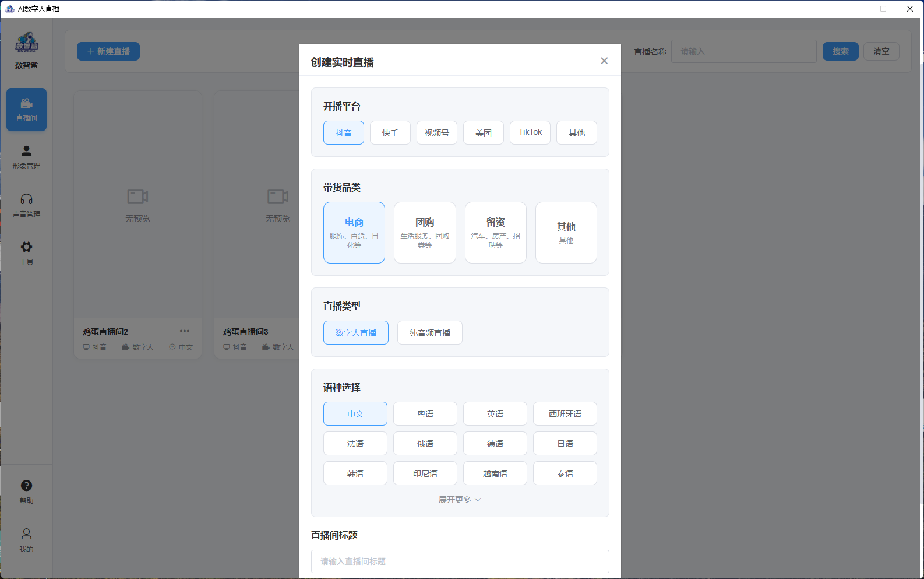Pick 越南语 as the language
Viewport: 924px width, 579px height.
pos(495,473)
